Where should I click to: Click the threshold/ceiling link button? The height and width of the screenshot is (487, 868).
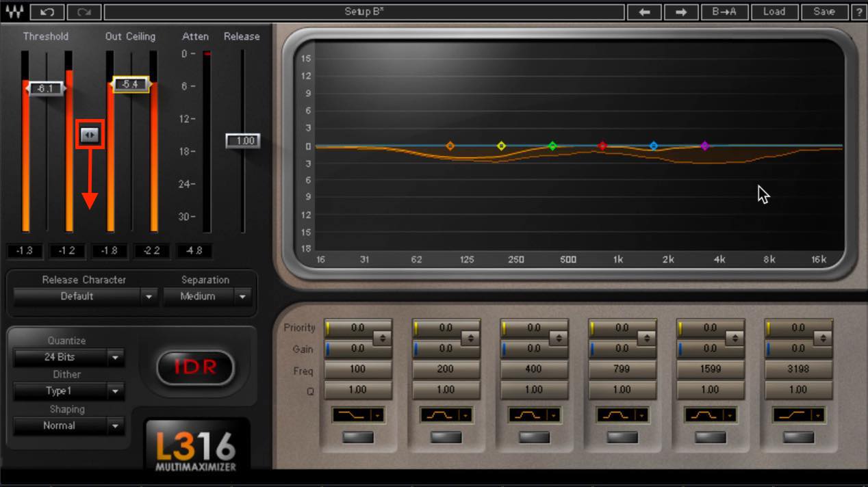(90, 135)
